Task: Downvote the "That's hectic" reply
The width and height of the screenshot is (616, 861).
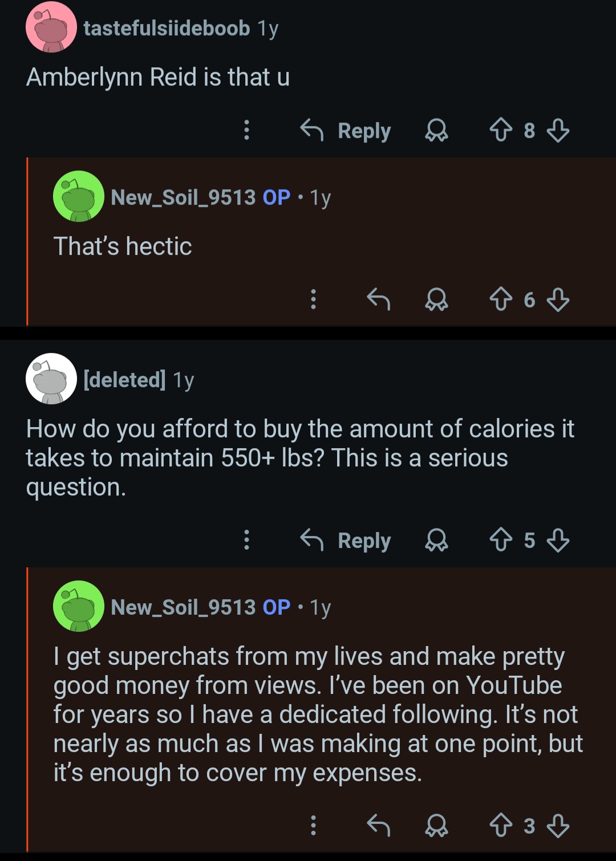Action: pyautogui.click(x=558, y=299)
